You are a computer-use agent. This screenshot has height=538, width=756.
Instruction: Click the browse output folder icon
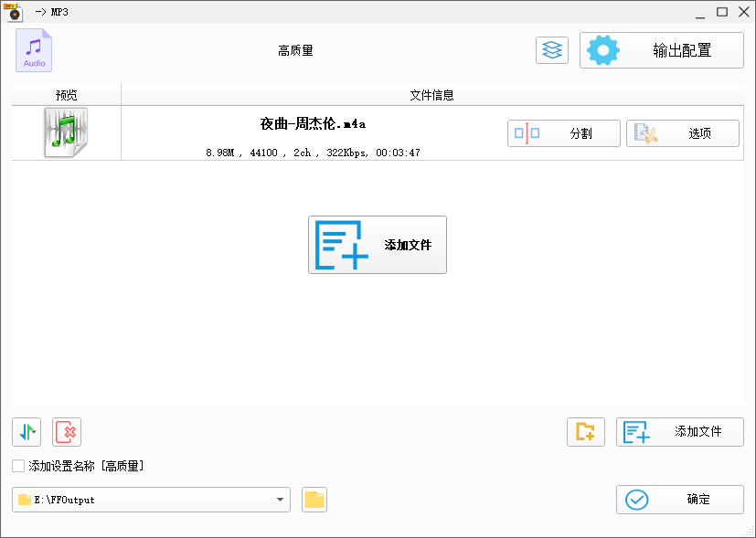point(314,500)
